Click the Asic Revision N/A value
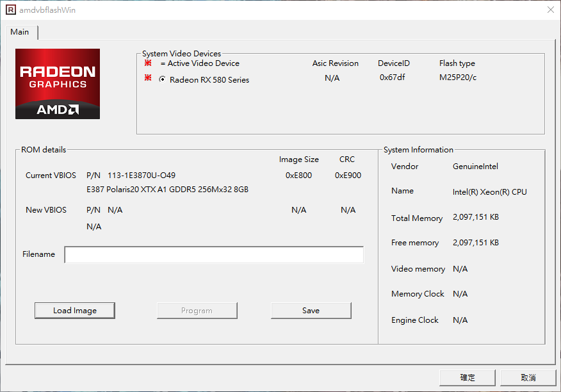561x392 pixels. 332,78
